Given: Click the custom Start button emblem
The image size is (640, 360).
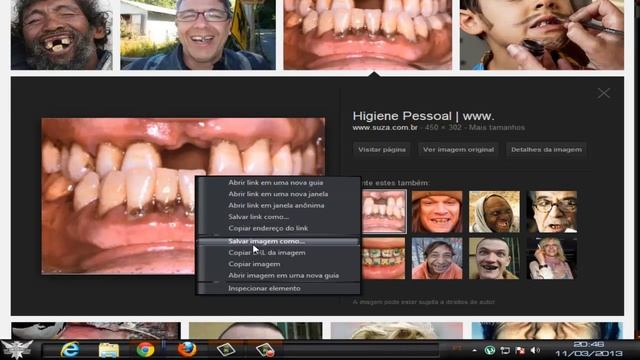Looking at the screenshot, I should pyautogui.click(x=17, y=349).
